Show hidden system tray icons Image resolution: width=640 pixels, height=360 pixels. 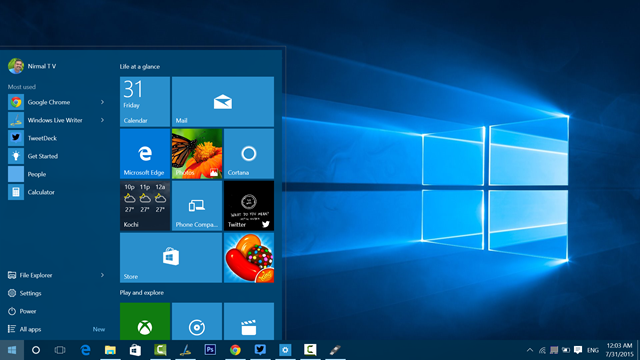[x=530, y=350]
